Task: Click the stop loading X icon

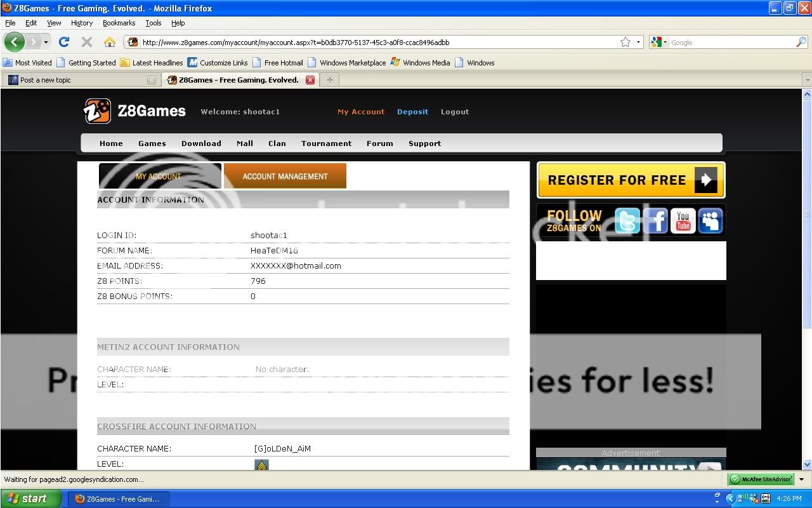Action: [87, 42]
